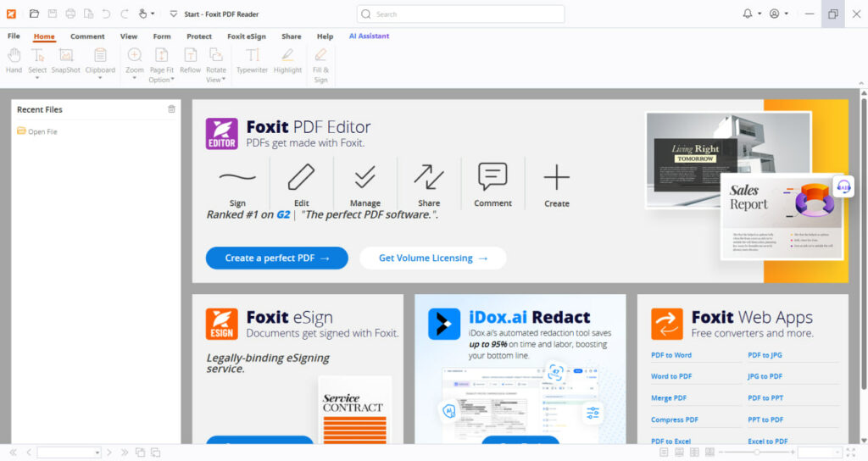Click the Zoom tool in the ribbon
Viewport: 868px width, 461px height.
(x=135, y=62)
